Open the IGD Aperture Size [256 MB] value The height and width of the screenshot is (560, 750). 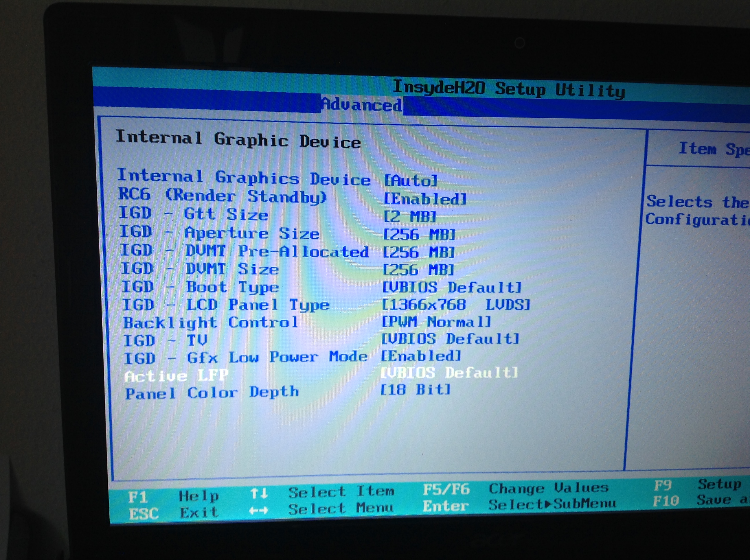click(x=419, y=235)
